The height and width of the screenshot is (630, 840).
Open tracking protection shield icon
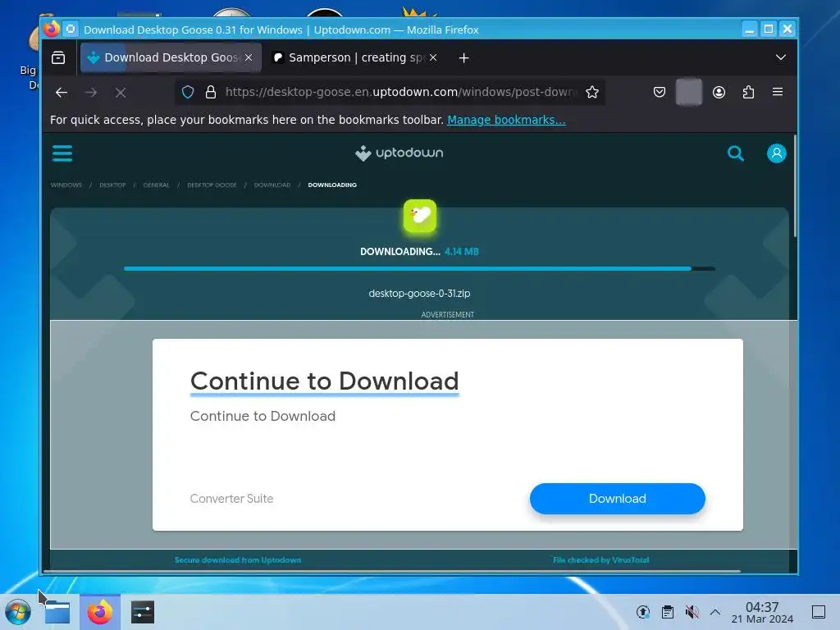(x=188, y=92)
